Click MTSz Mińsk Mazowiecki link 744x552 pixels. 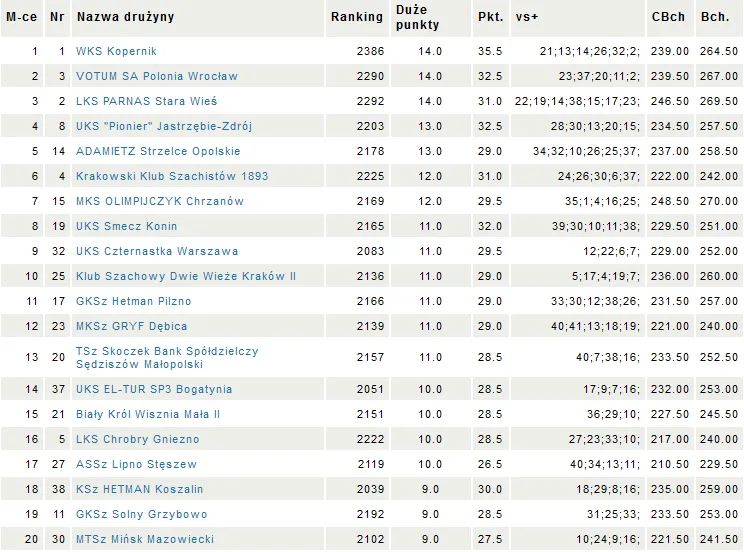pyautogui.click(x=145, y=539)
